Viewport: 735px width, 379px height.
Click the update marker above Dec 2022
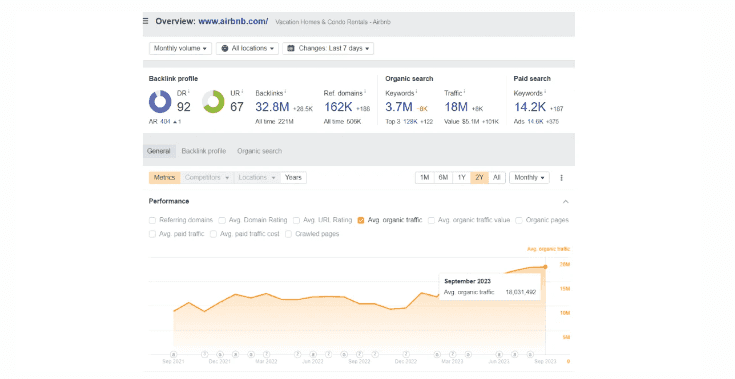[406, 355]
